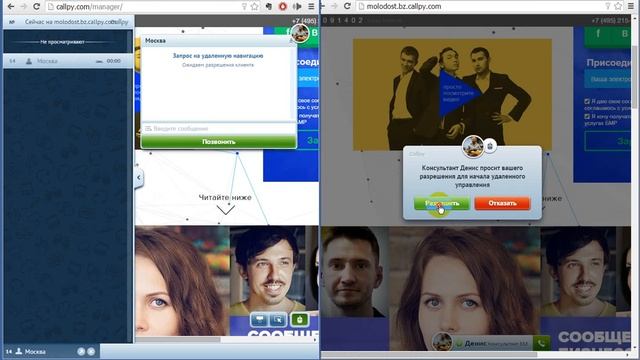Image resolution: width=640 pixels, height=360 pixels.
Task: Click the Денис consultant widget avatar
Action: point(442,342)
